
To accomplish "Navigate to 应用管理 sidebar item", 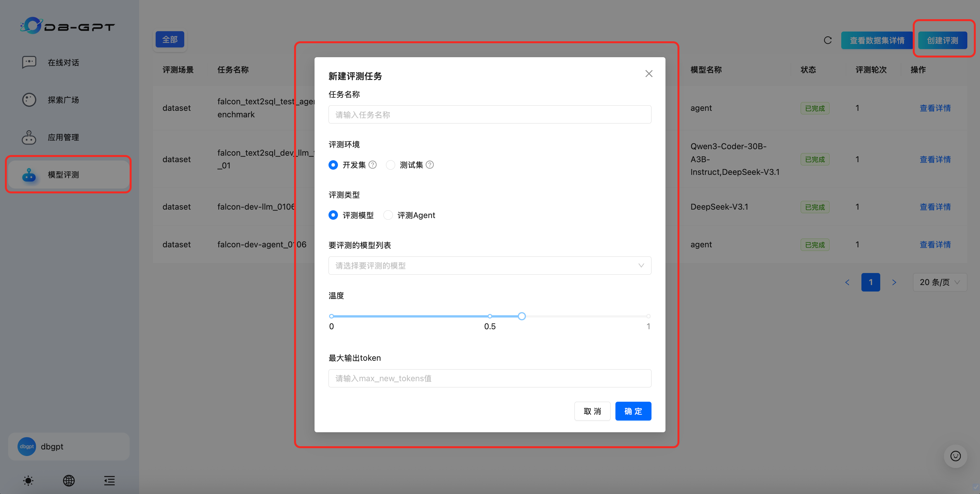I will (63, 137).
